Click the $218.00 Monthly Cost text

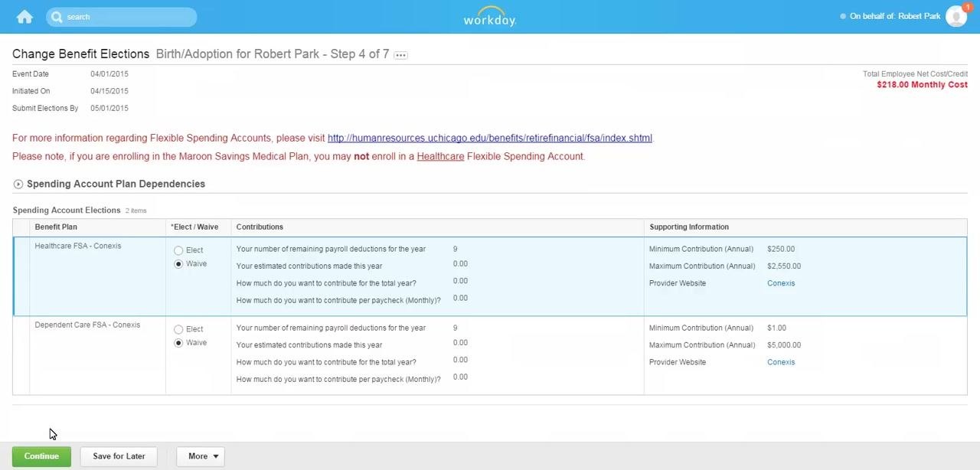click(922, 84)
